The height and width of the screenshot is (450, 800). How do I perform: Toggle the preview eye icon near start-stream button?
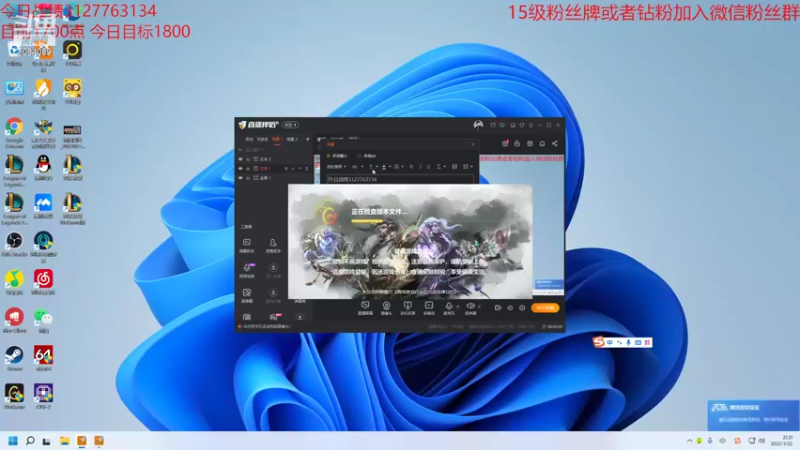[510, 308]
